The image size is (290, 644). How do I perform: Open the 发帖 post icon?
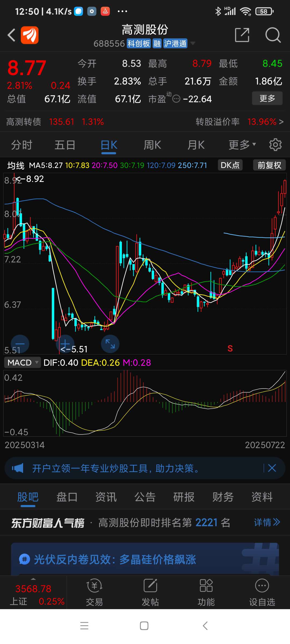click(x=150, y=585)
